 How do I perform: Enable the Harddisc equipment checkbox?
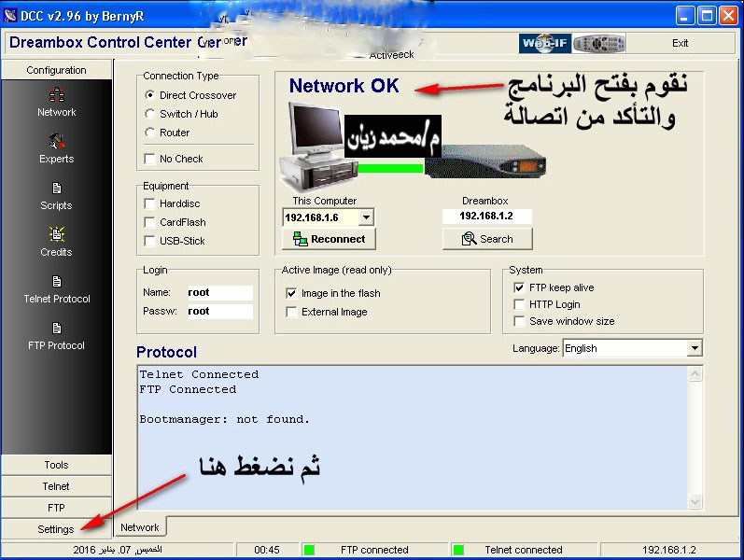pyautogui.click(x=149, y=203)
